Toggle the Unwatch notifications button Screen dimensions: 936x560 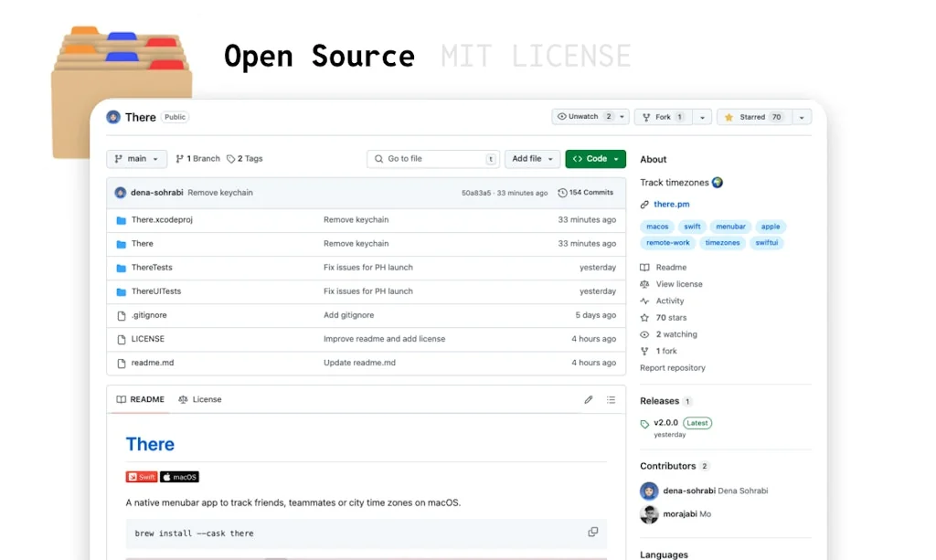[582, 117]
